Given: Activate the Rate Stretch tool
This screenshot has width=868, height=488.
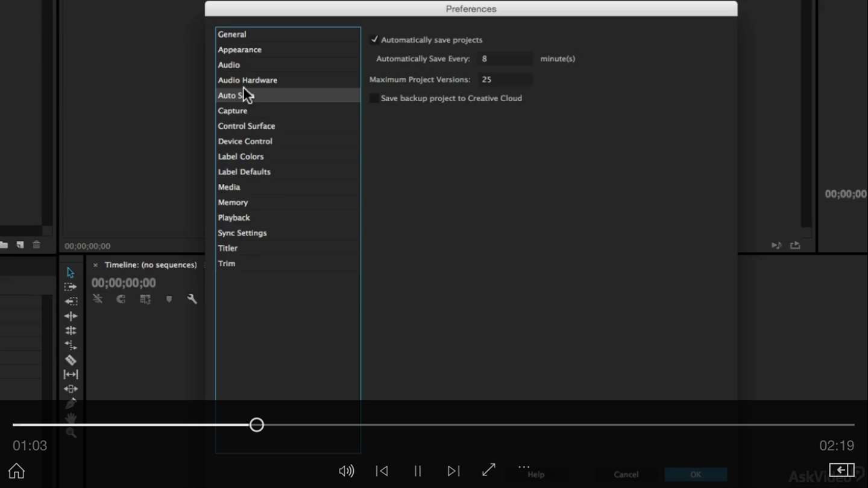Looking at the screenshot, I should tap(71, 345).
